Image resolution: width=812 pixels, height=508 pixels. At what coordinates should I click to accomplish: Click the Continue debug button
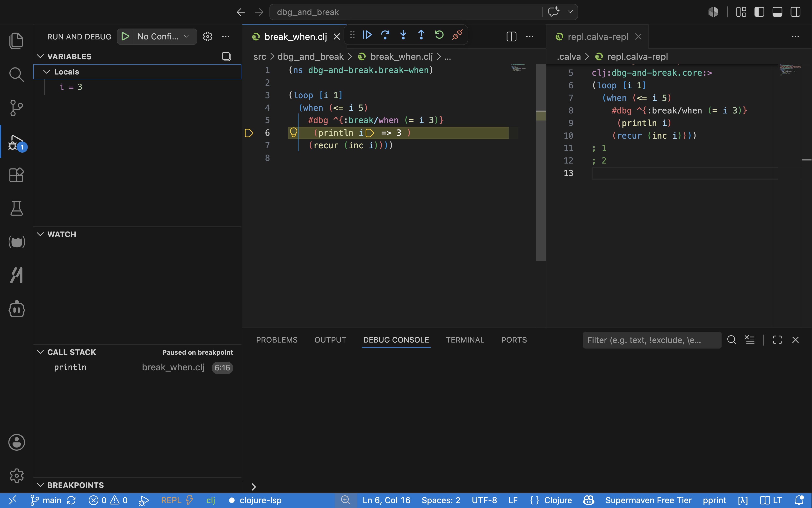coord(367,35)
